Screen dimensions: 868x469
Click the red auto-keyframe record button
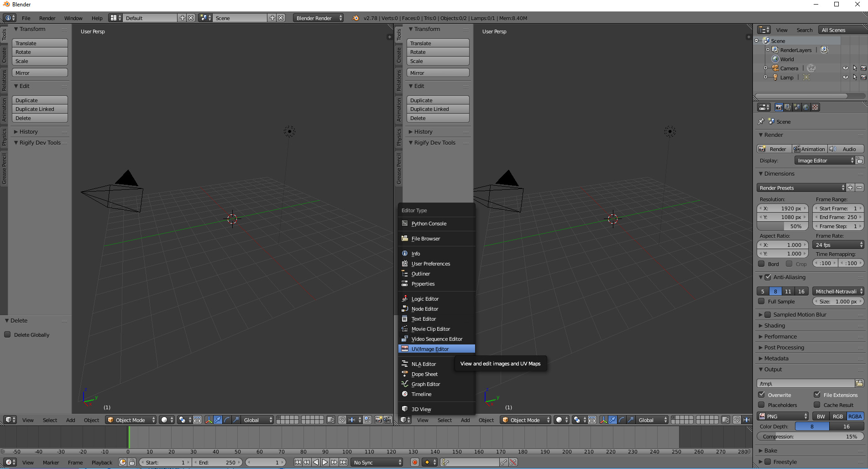[x=414, y=462]
